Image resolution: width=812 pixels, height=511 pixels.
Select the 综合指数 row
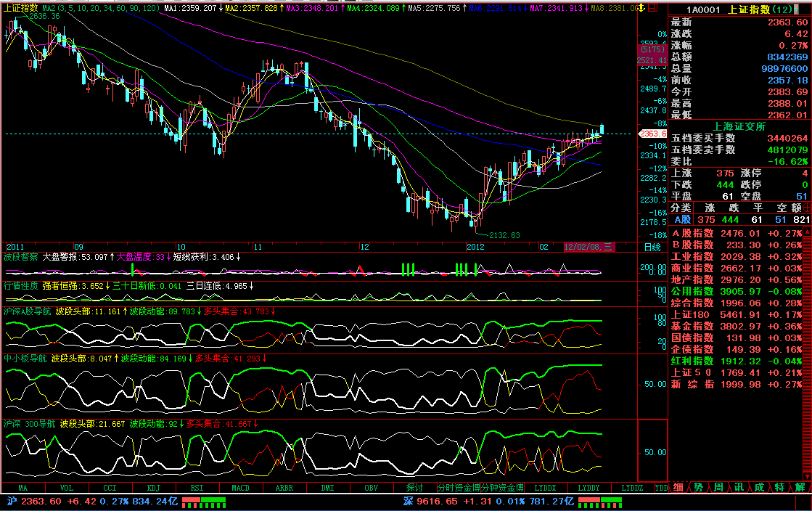tap(736, 303)
